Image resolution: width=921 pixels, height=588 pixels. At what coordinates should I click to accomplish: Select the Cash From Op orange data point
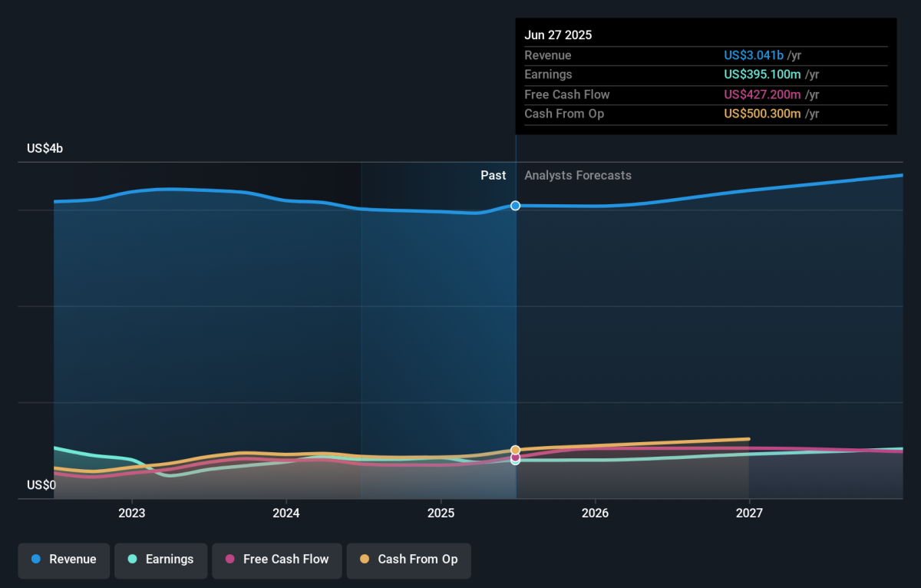pos(516,450)
